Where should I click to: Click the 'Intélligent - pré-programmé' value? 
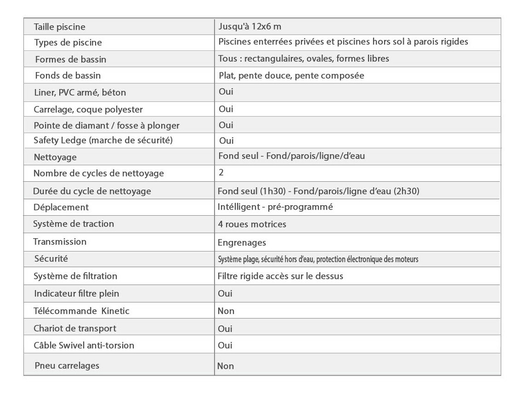(x=275, y=207)
